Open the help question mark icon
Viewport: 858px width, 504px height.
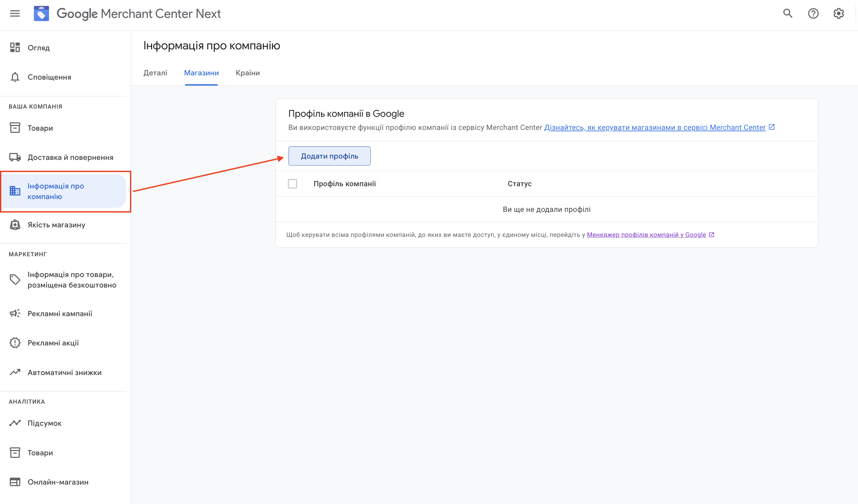coord(813,13)
